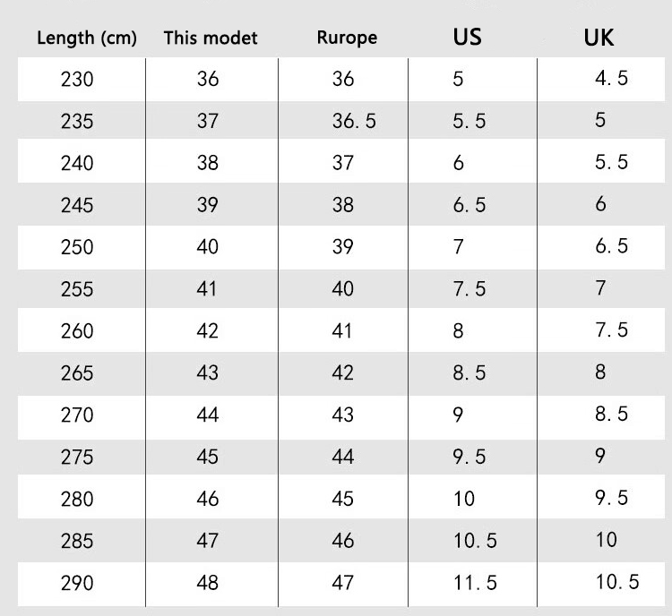Select the "This modet" column header
Screen dimensions: 672x616
211,38
